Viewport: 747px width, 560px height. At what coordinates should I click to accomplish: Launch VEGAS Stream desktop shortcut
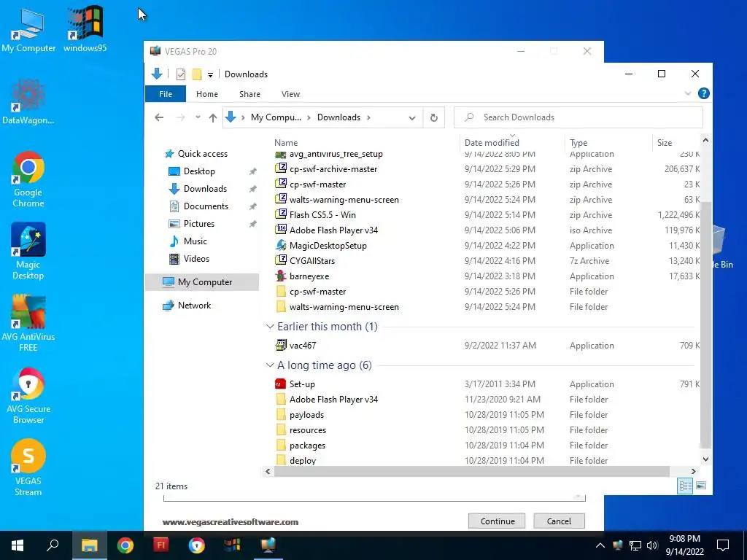pyautogui.click(x=28, y=468)
